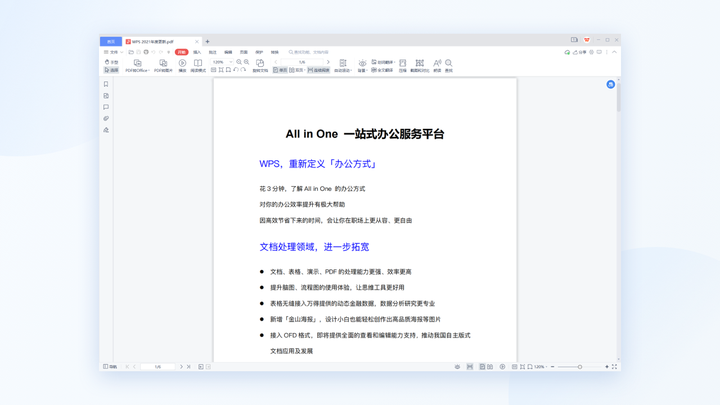Toggle Single Page view mode
The width and height of the screenshot is (720, 405).
tap(280, 70)
